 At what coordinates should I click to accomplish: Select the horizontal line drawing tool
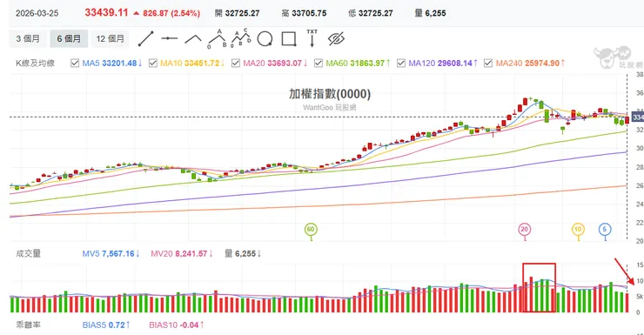coord(169,38)
